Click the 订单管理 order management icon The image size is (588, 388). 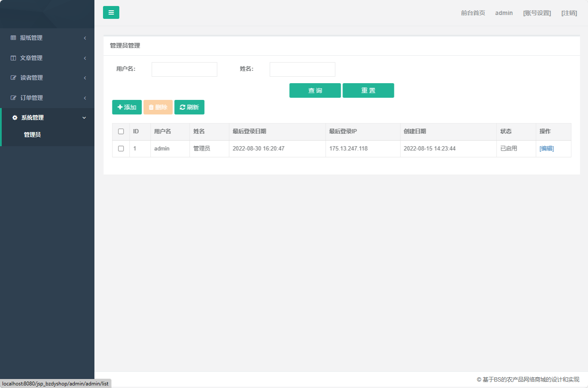click(13, 97)
